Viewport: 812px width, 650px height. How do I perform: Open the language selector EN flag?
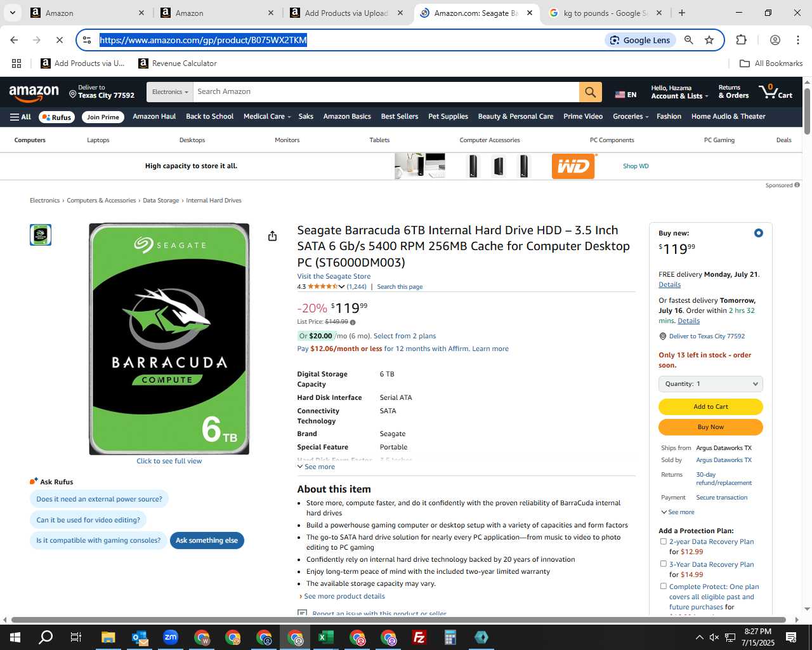pos(625,95)
